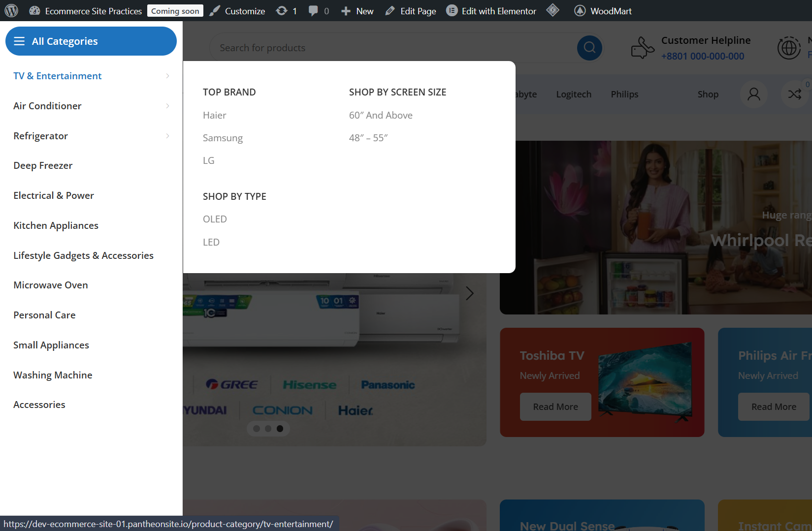This screenshot has height=531, width=812.
Task: Select the Refrigerator category
Action: (41, 136)
